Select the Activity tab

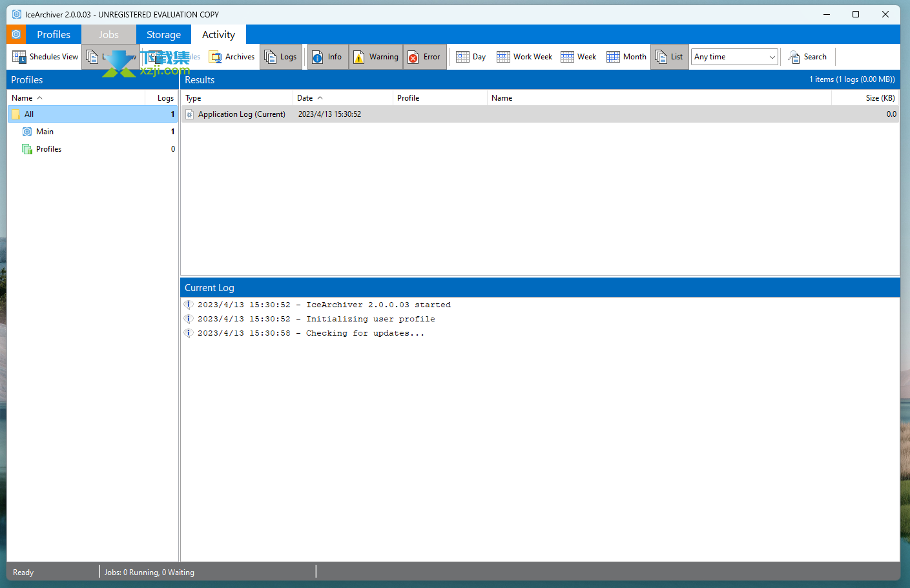pyautogui.click(x=218, y=35)
